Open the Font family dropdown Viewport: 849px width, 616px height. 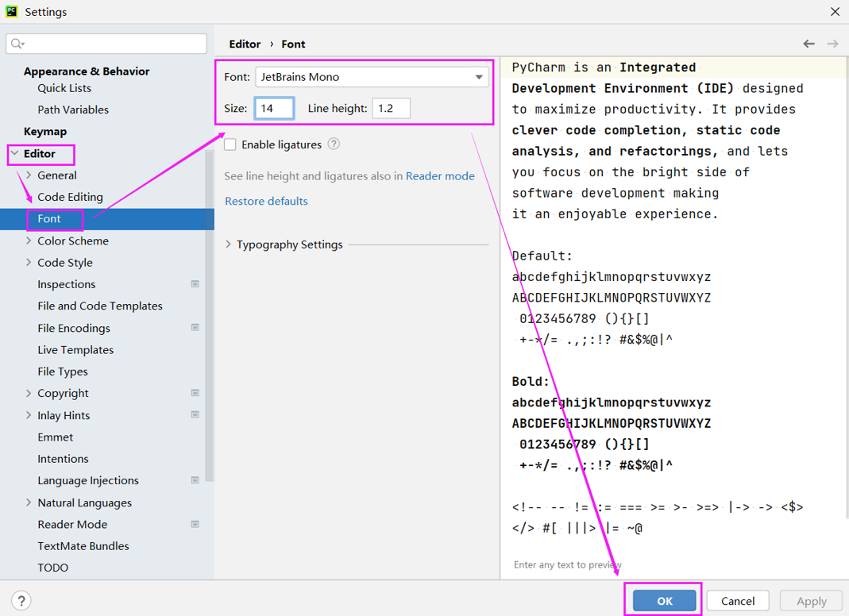click(x=479, y=77)
